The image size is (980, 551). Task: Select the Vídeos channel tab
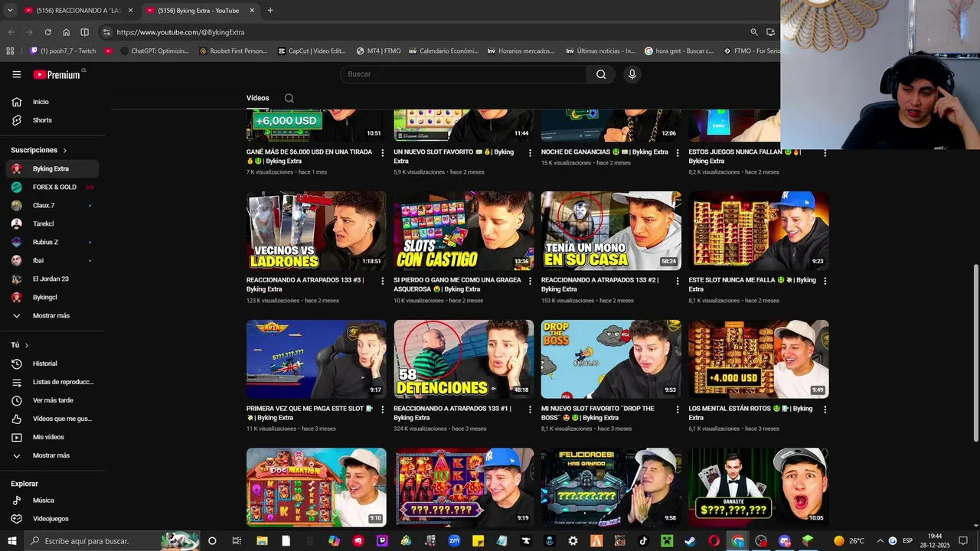click(257, 98)
